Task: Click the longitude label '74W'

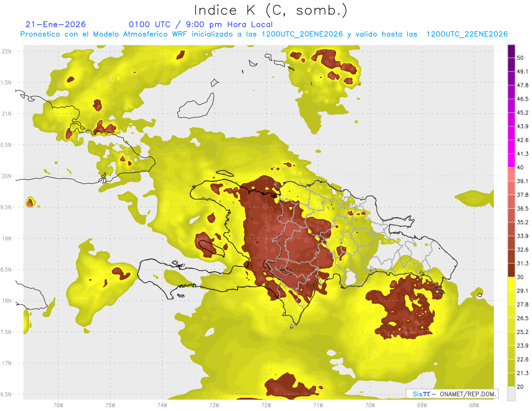Action: click(x=162, y=405)
